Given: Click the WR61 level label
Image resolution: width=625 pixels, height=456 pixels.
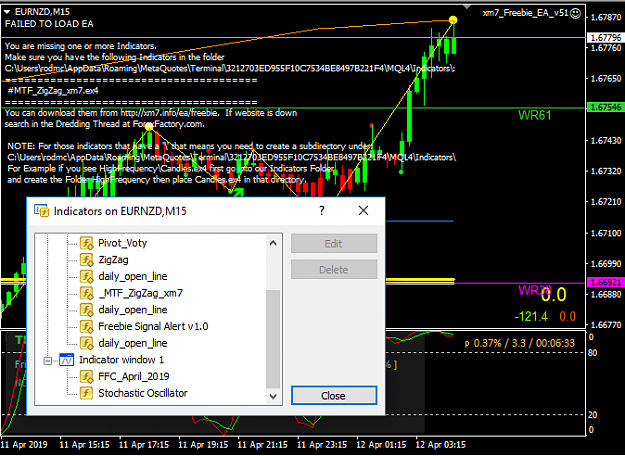Looking at the screenshot, I should pyautogui.click(x=535, y=115).
